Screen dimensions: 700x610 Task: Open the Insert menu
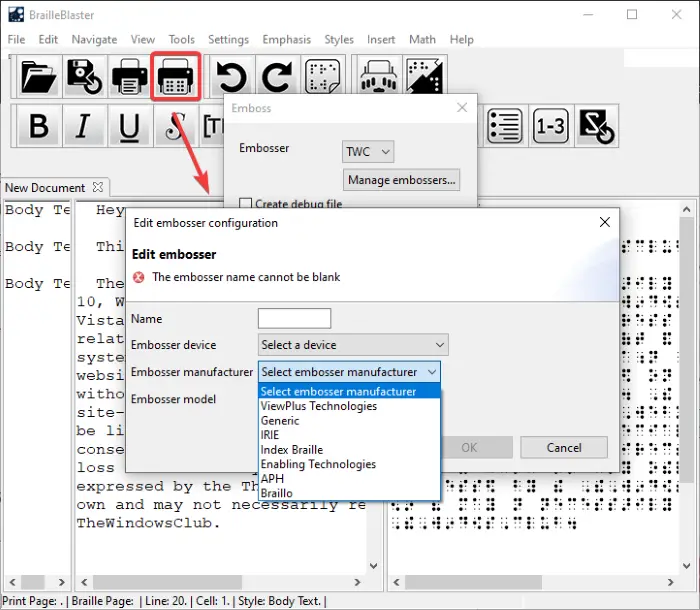[381, 39]
